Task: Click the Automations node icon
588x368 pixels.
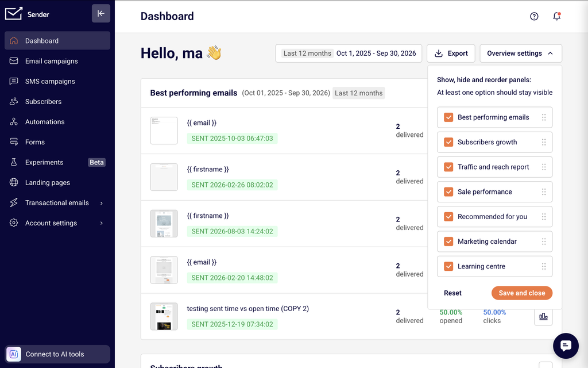Action: tap(14, 122)
